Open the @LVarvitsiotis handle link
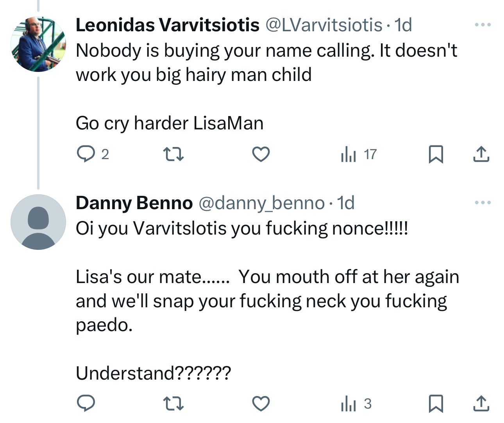 [x=324, y=25]
